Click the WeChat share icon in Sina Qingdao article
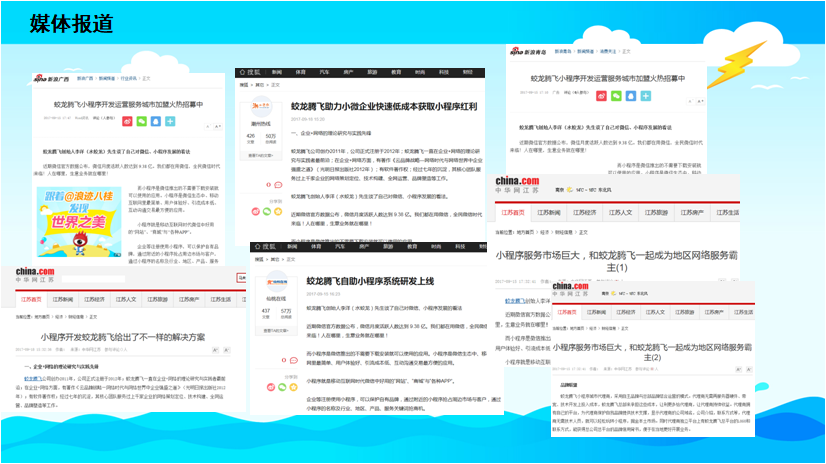826x464 pixels. (x=617, y=96)
